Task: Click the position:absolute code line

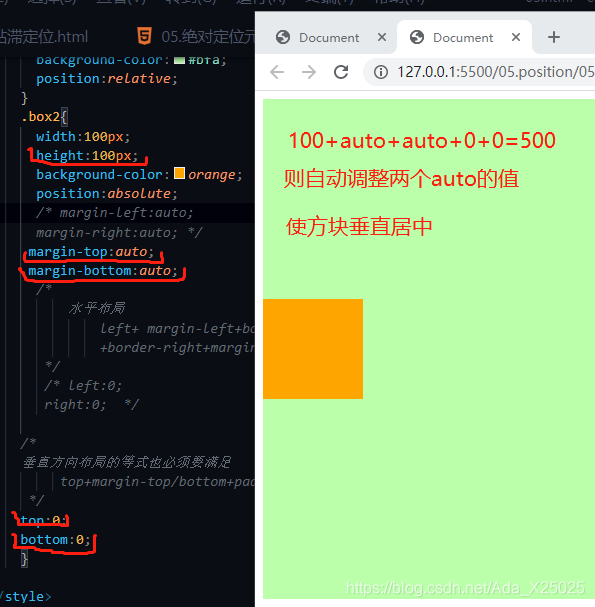Action: coord(107,194)
